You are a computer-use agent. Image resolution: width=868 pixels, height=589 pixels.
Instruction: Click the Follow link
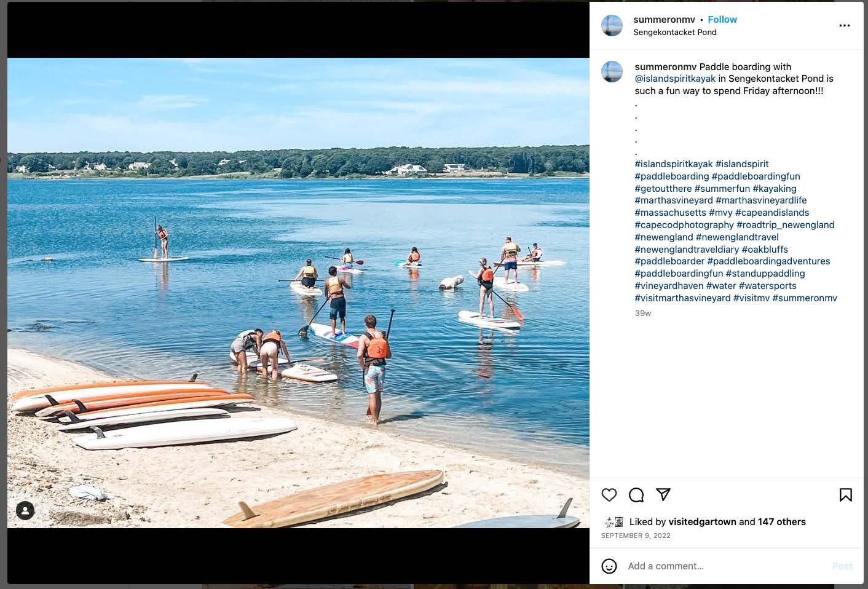point(722,20)
